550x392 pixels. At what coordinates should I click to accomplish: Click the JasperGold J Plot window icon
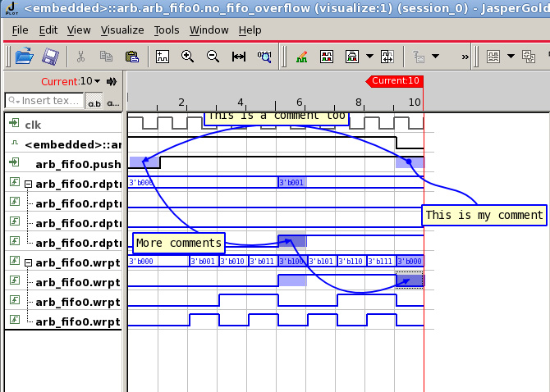click(11, 8)
